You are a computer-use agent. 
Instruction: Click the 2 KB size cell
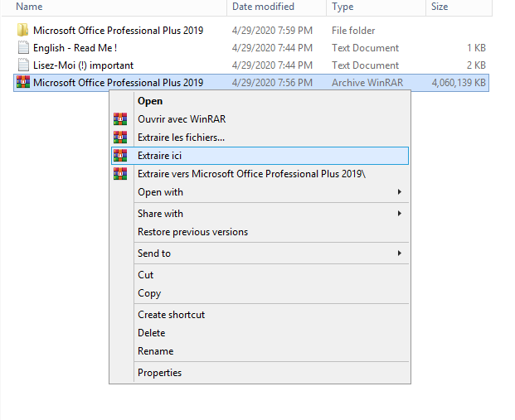[476, 65]
